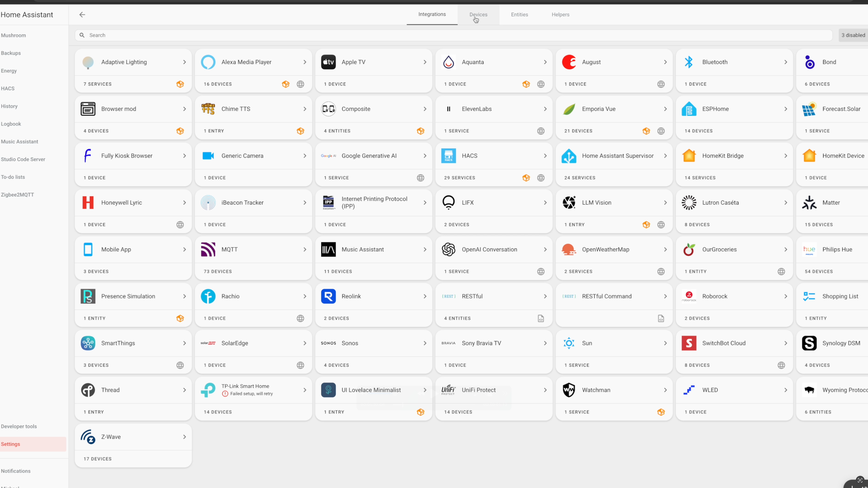Click the ESPHome logo icon
868x488 pixels.
[x=689, y=109]
